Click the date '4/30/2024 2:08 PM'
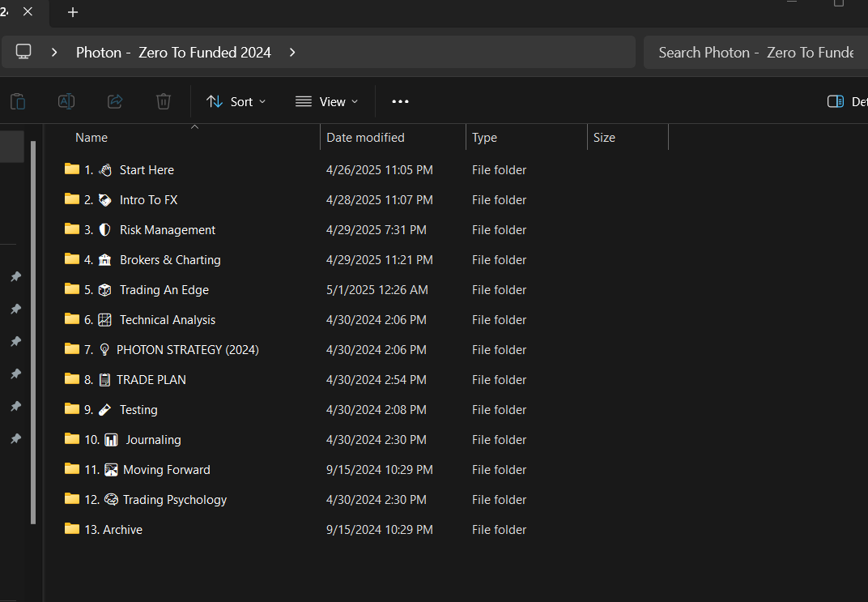The height and width of the screenshot is (602, 868). 376,409
